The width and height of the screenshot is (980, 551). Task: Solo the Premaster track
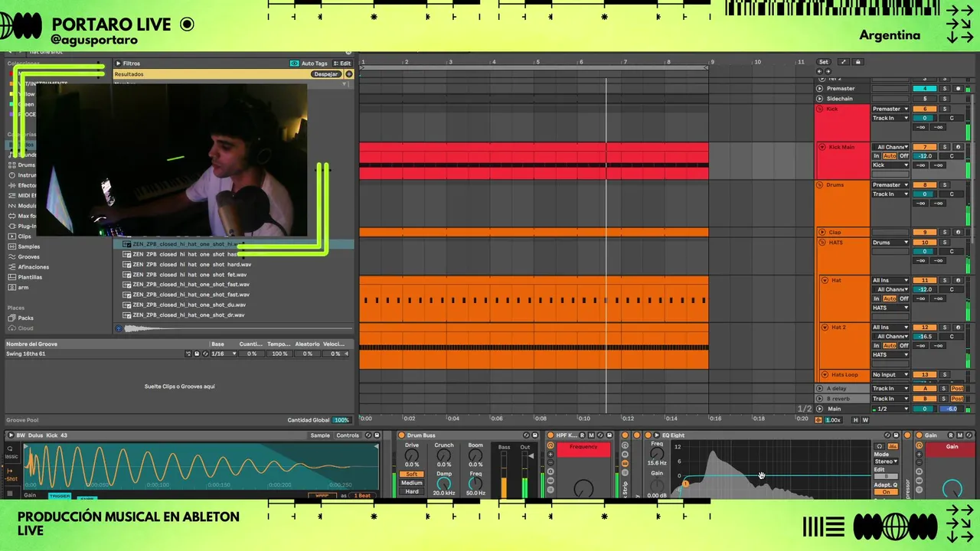click(945, 89)
